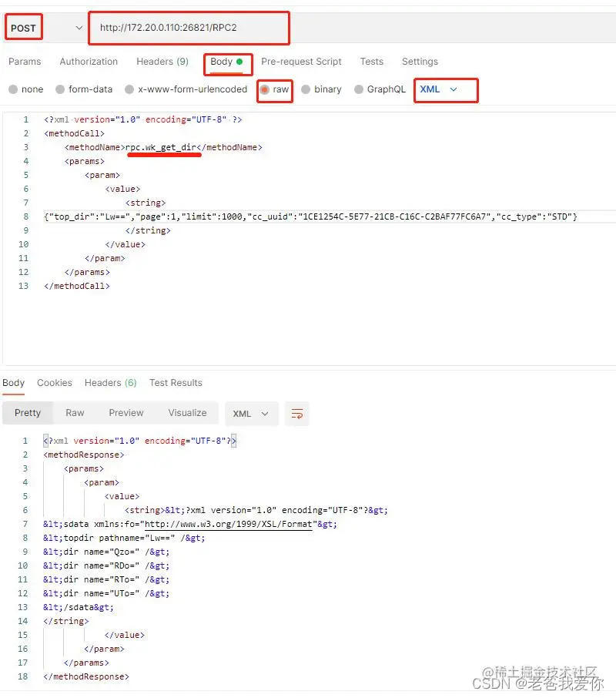Screen dimensions: 616x698
Task: View Test Results in the response panel
Action: (176, 382)
